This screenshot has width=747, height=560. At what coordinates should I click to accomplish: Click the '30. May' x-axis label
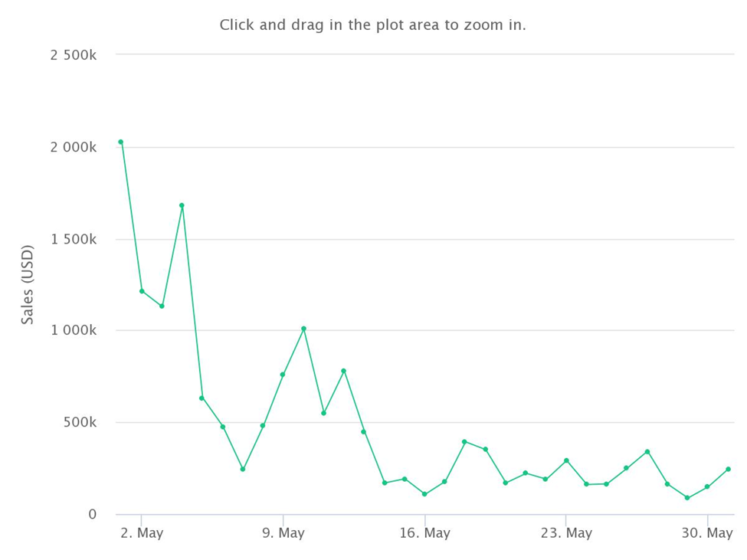point(706,533)
